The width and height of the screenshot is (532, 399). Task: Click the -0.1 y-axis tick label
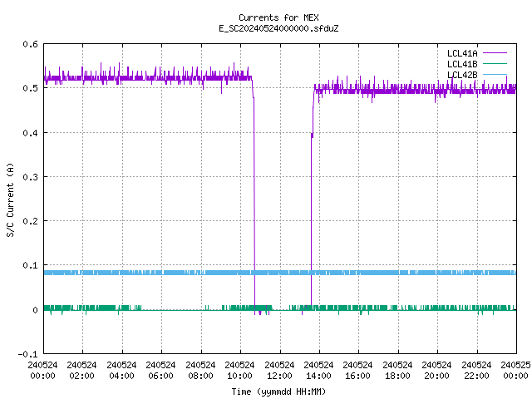tap(27, 354)
